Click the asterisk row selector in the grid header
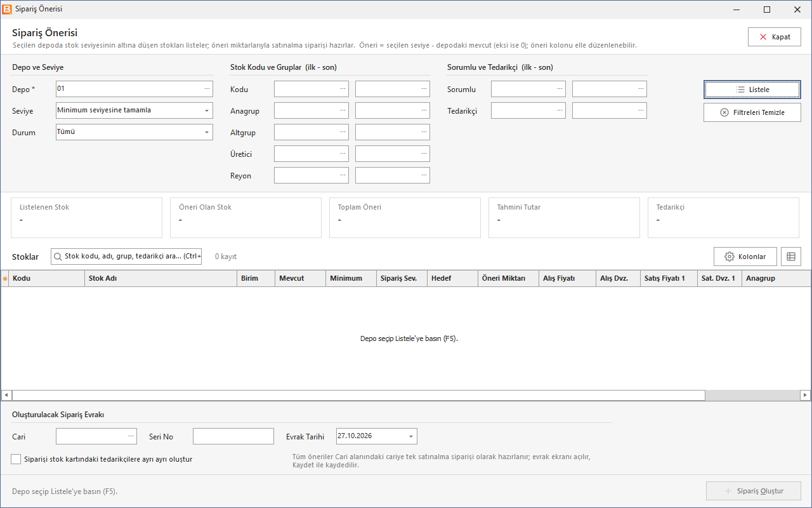This screenshot has width=812, height=508. click(5, 278)
